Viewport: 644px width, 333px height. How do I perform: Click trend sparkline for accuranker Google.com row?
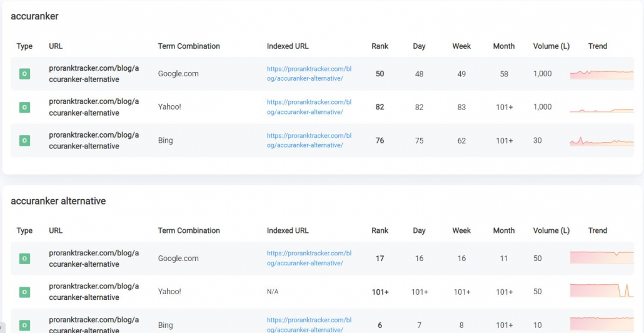(601, 74)
